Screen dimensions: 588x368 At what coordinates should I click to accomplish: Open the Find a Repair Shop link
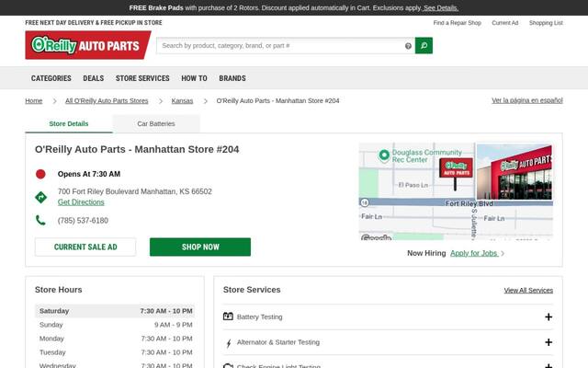[458, 23]
